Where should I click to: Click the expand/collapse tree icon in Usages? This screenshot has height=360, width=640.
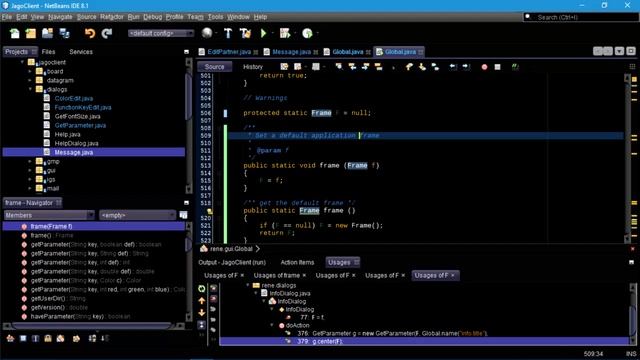(x=202, y=325)
